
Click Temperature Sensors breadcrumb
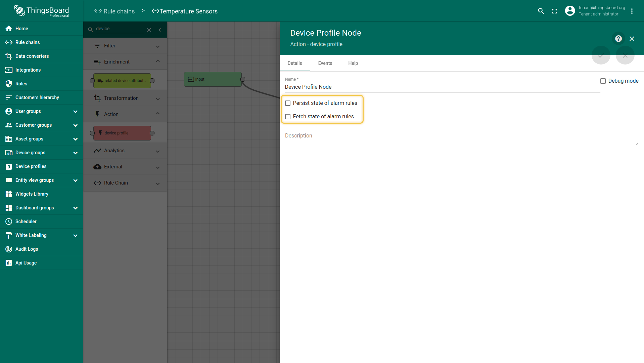tap(185, 11)
